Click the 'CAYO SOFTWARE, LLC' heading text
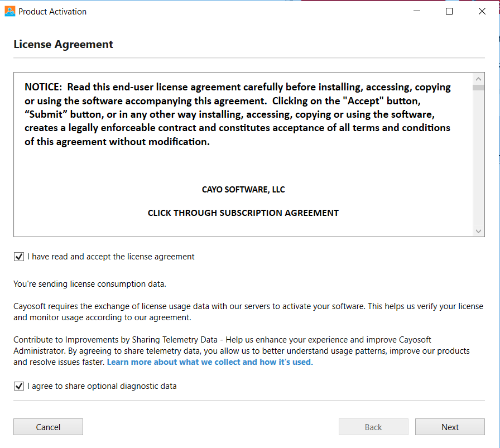This screenshot has width=500, height=448. click(x=243, y=189)
